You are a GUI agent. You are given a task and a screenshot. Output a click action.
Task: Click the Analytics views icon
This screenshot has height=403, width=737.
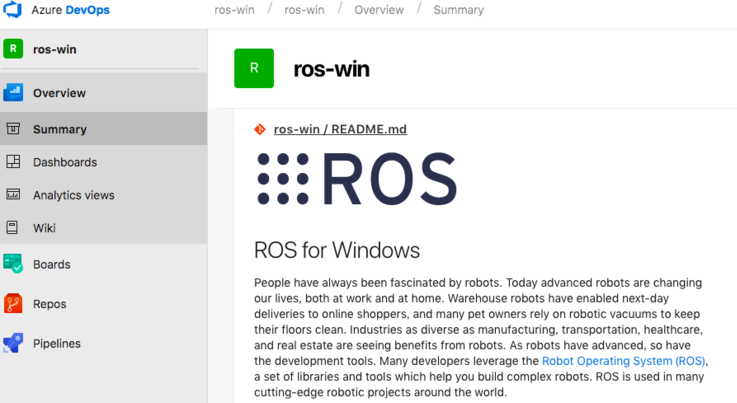pos(13,194)
